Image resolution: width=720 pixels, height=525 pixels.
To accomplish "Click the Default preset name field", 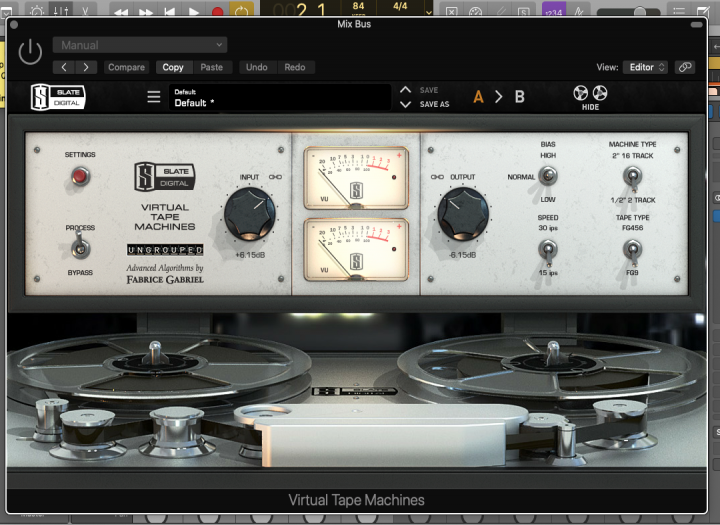I will coord(280,97).
